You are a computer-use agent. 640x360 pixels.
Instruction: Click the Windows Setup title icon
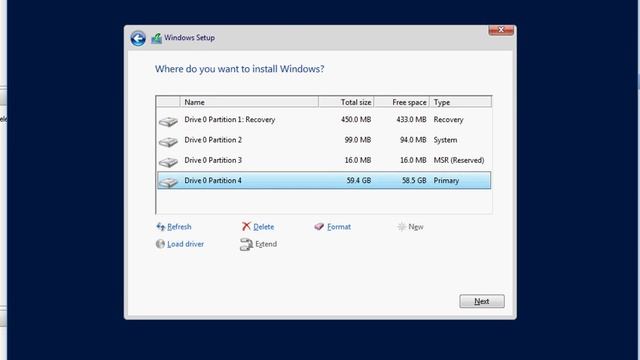pos(157,38)
